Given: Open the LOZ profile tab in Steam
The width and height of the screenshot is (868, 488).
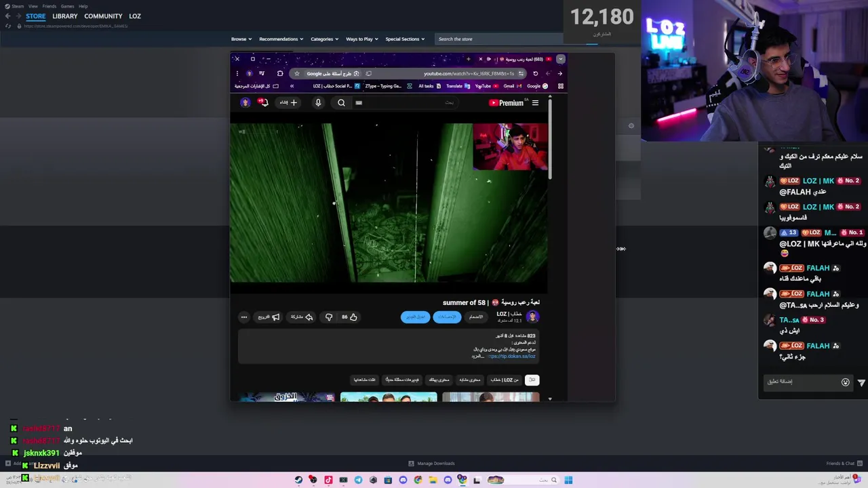Looking at the screenshot, I should [135, 16].
